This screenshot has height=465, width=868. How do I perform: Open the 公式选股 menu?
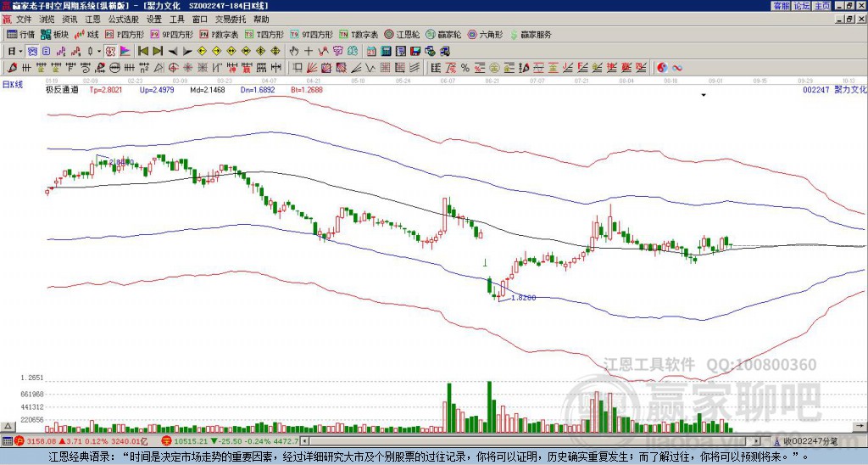124,20
